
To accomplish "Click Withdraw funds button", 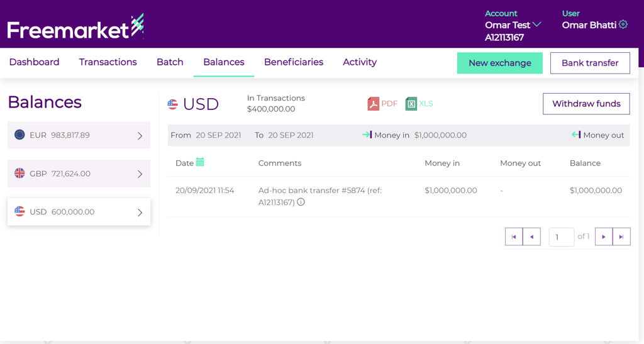I will [x=587, y=103].
